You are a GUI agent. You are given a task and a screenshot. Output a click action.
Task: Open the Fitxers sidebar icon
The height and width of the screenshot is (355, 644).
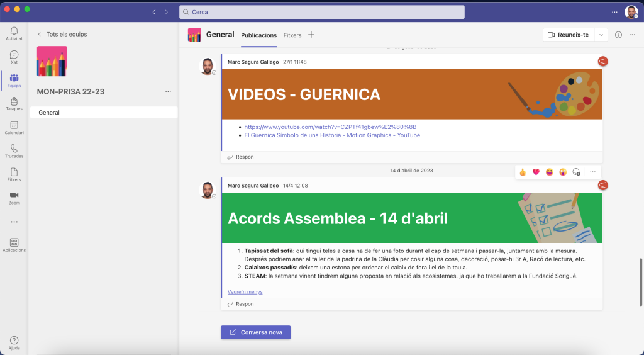tap(14, 173)
